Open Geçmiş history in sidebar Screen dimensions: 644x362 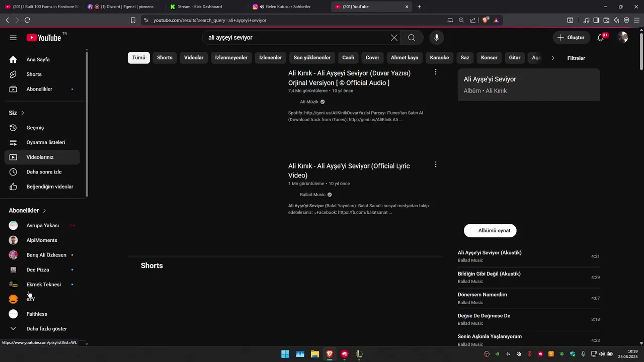(x=42, y=128)
